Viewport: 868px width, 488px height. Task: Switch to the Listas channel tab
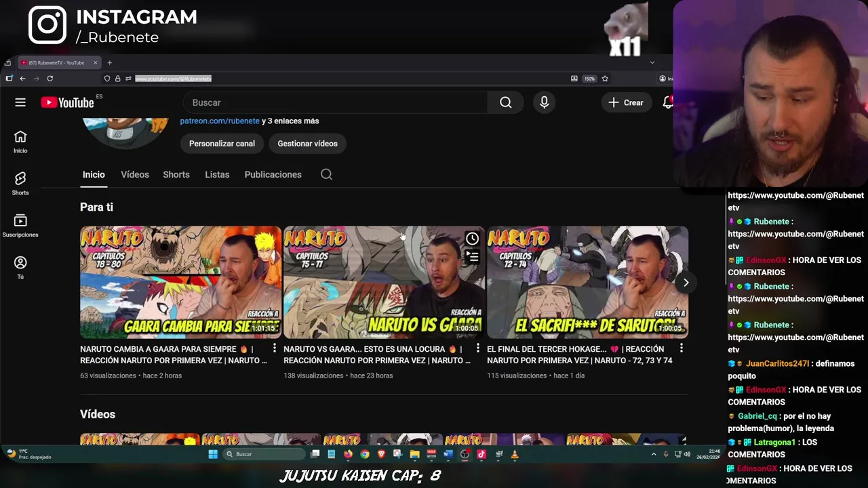click(x=217, y=174)
